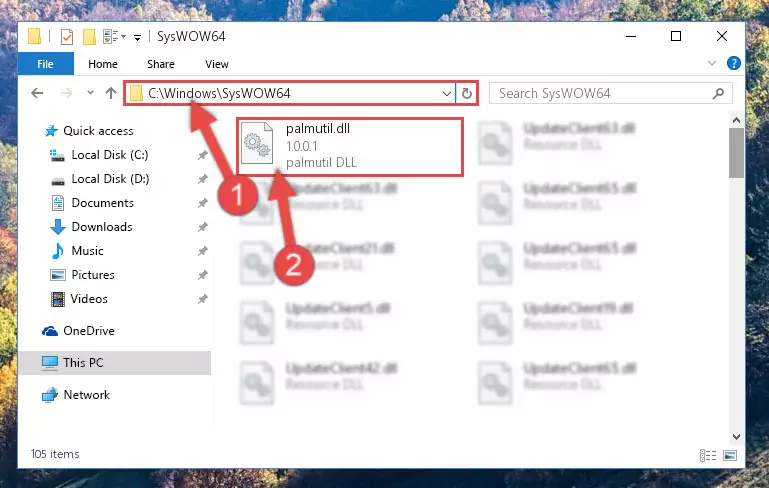Unpin Videos via pin icon
The image size is (769, 488).
[203, 300]
